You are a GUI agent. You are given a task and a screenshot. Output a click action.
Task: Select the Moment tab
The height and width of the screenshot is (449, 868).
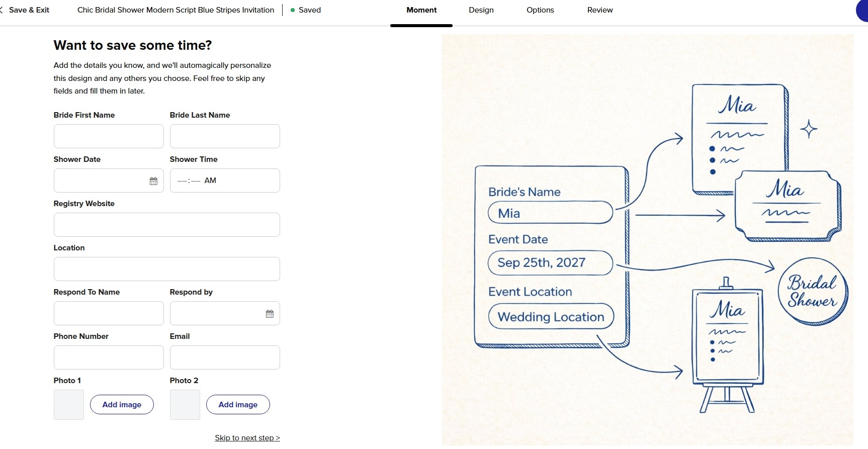pyautogui.click(x=421, y=10)
